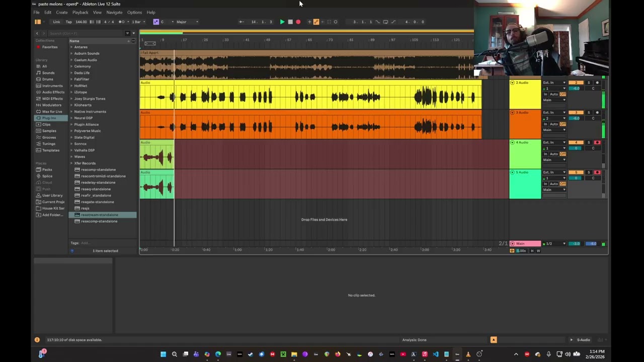This screenshot has width=644, height=362.
Task: Toggle the Session/Arrangement view orange icon
Action: (x=37, y=22)
